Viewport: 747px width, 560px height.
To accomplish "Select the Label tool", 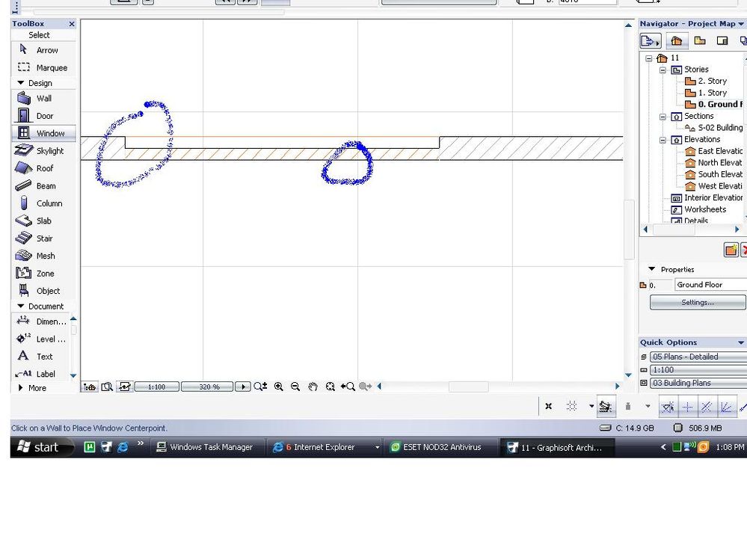I will (x=40, y=374).
